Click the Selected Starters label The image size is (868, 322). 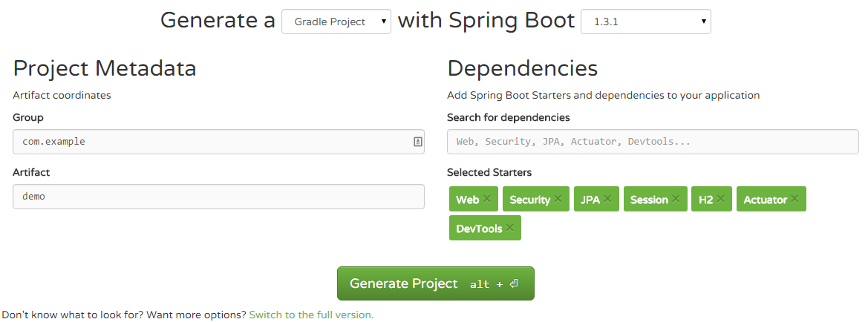tap(489, 172)
